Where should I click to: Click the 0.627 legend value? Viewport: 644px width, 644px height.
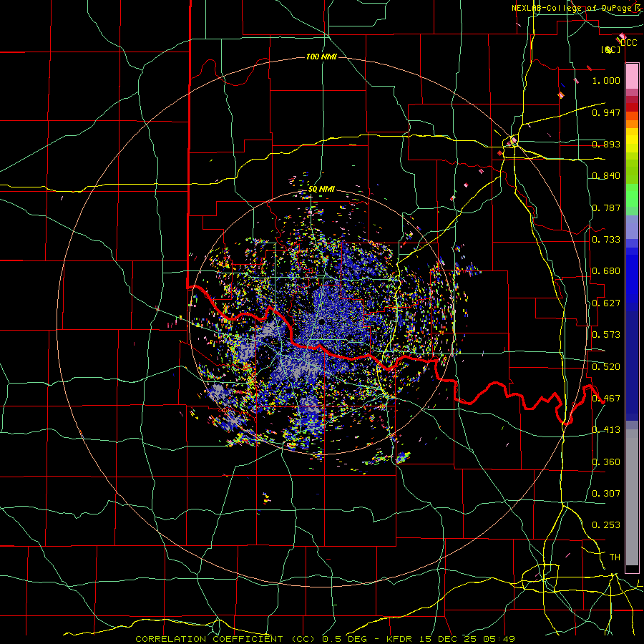tap(606, 303)
